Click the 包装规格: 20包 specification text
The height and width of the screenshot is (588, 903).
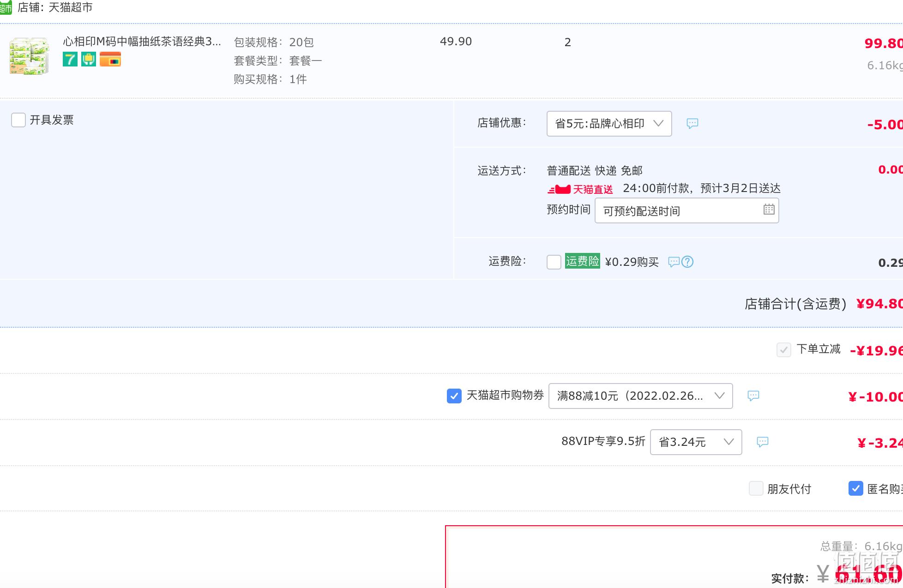[274, 42]
